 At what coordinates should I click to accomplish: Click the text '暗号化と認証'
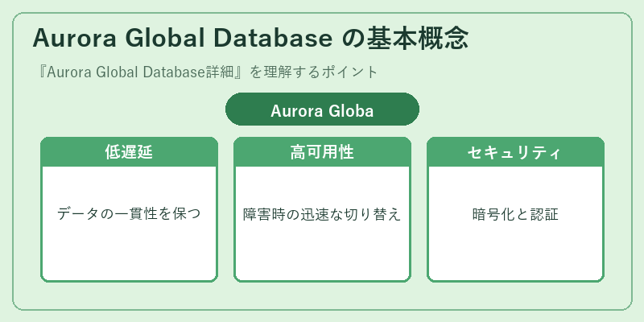515,214
